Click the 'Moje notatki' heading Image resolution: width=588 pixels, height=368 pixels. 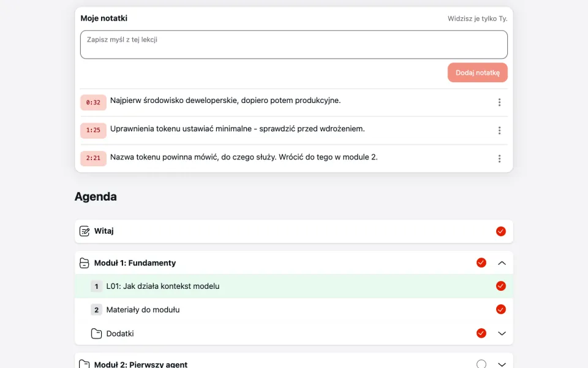click(x=104, y=18)
